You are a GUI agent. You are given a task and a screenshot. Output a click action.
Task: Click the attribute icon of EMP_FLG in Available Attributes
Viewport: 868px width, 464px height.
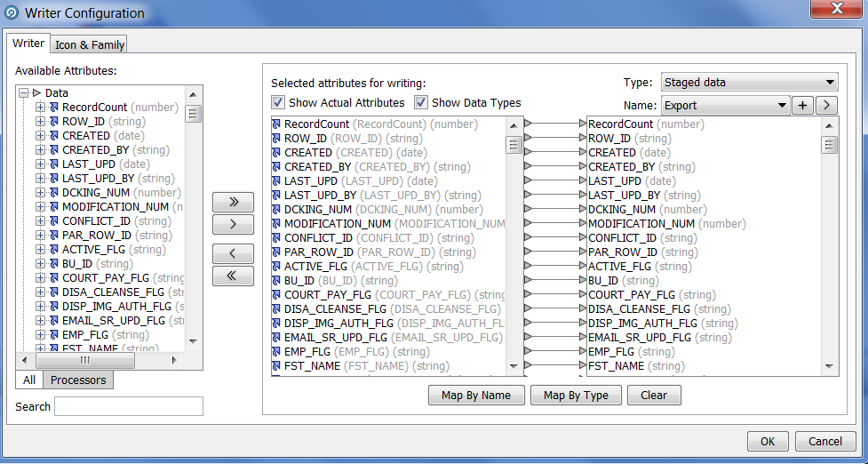click(54, 334)
